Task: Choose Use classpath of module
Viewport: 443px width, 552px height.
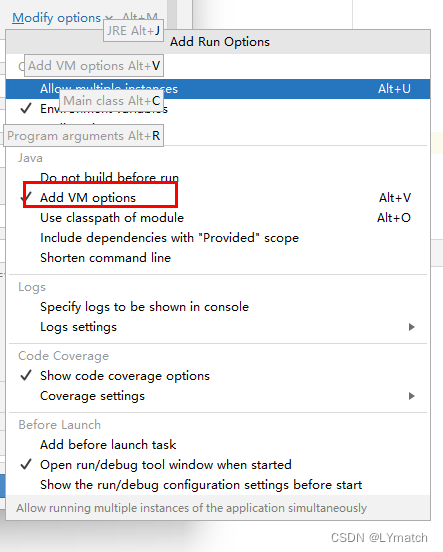Action: (x=218, y=218)
